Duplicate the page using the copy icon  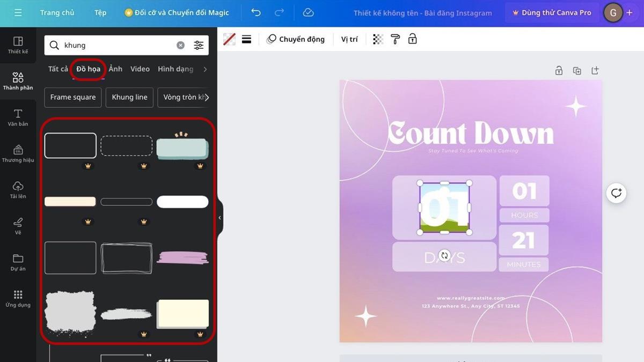[x=577, y=71]
